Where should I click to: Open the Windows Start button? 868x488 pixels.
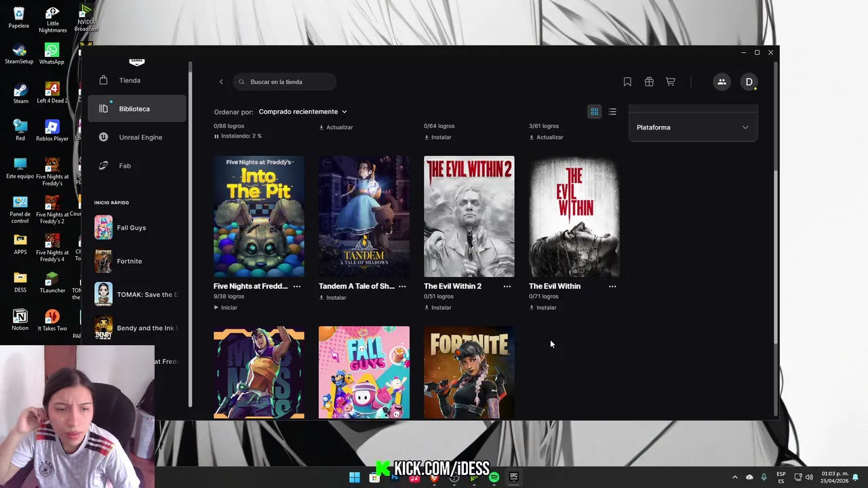(355, 478)
